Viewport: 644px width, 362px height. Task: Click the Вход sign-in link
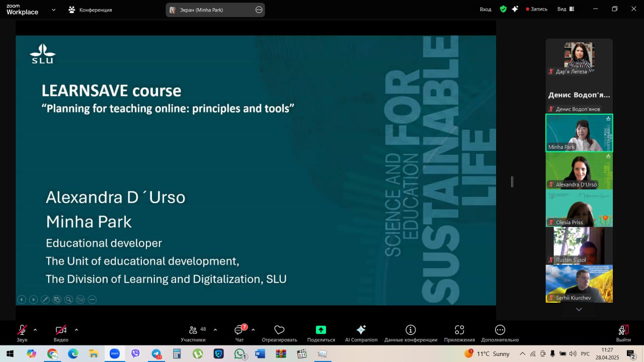pyautogui.click(x=486, y=9)
